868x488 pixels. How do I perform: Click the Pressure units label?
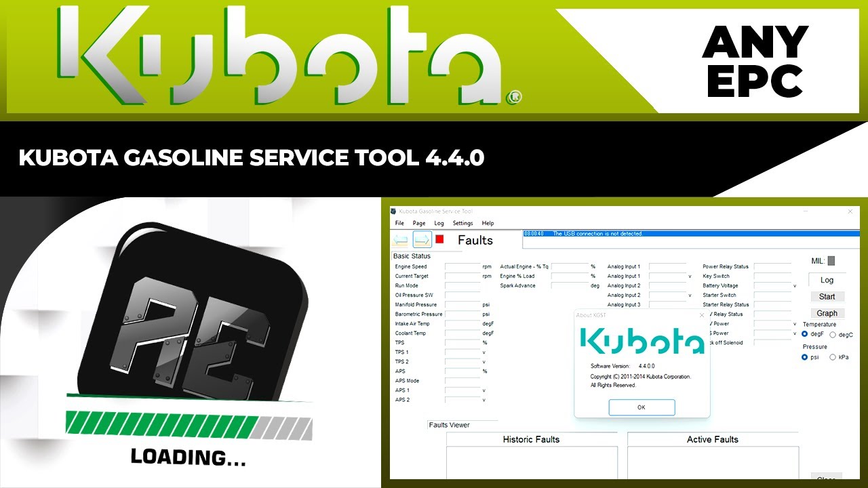click(815, 346)
